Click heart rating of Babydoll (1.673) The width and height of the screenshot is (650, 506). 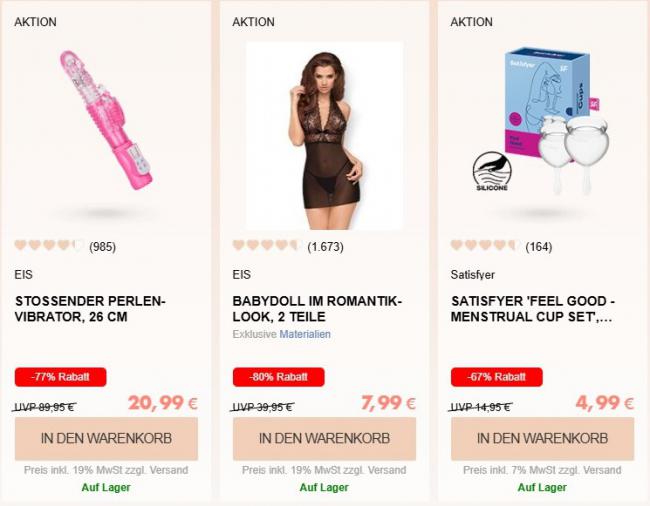click(x=267, y=246)
